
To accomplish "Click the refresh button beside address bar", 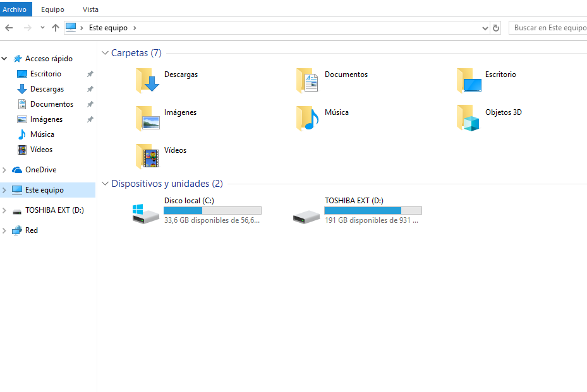I will [x=496, y=28].
